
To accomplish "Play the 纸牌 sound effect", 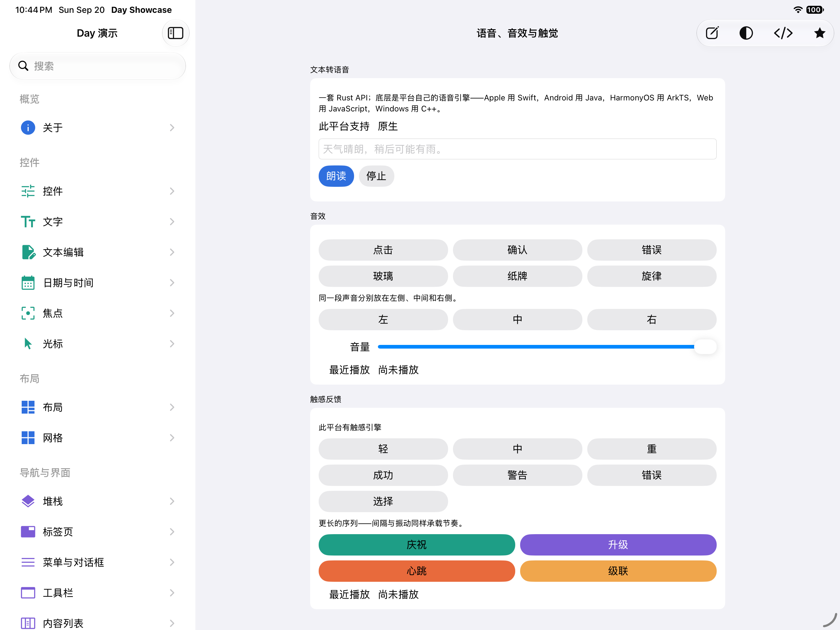I will pos(517,276).
